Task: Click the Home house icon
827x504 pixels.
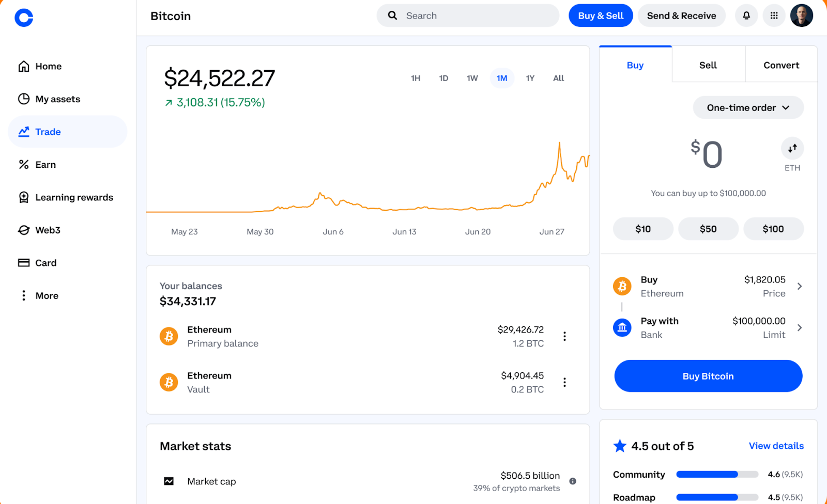Action: (24, 66)
